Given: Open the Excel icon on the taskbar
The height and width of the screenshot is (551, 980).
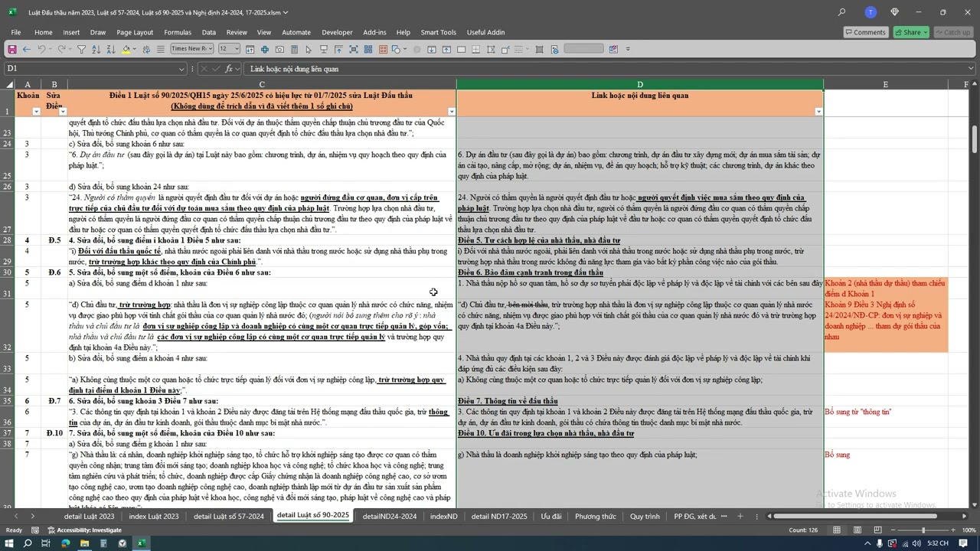Looking at the screenshot, I should coord(141,543).
